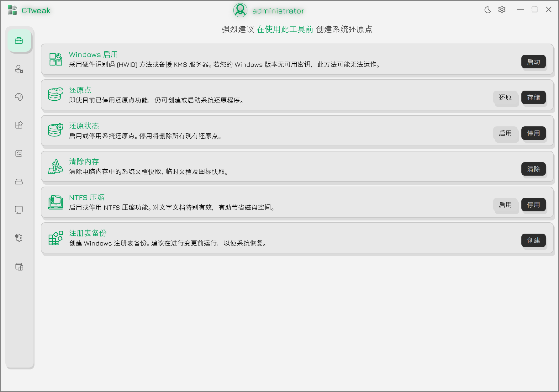Click the 注册表备份 heading text
Screen dimensions: 559x392
[88, 233]
